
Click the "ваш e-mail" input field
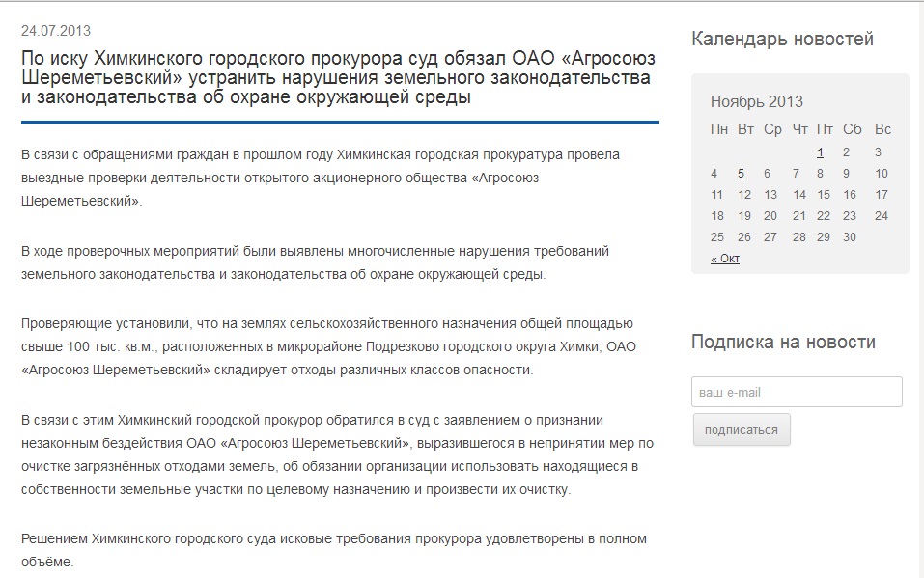tap(797, 392)
